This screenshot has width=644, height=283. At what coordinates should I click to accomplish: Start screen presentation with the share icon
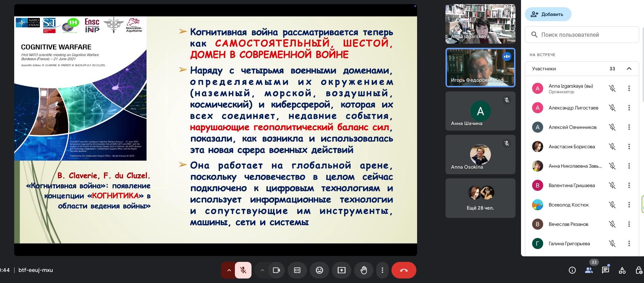(342, 270)
